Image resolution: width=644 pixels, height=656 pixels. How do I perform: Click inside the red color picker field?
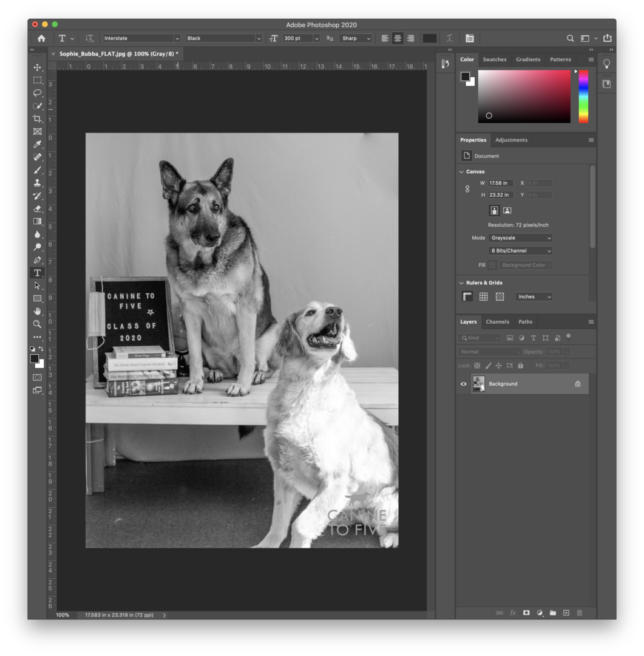coord(524,96)
